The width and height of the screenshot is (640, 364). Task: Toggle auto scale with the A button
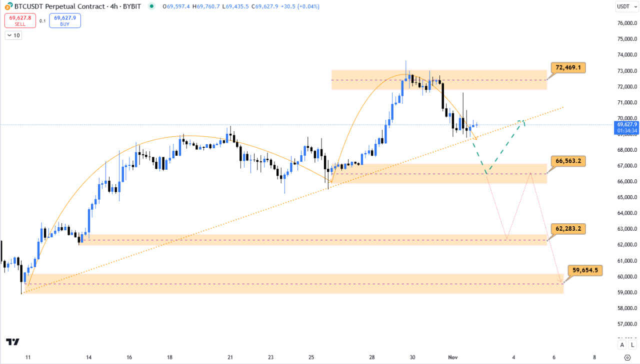pos(622,345)
